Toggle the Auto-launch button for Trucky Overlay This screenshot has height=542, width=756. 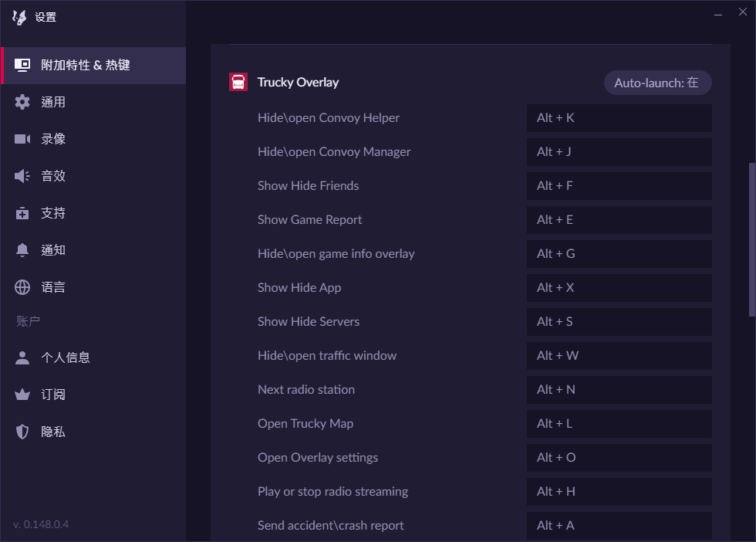click(657, 83)
